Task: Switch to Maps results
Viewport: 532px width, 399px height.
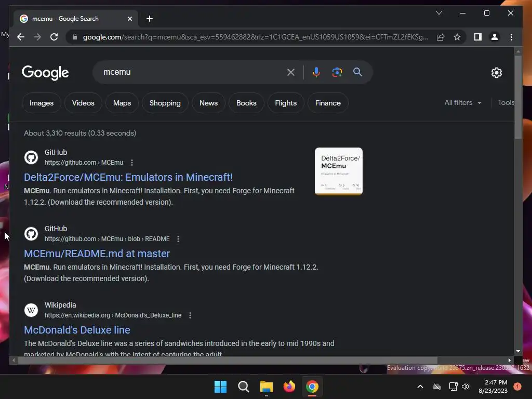Action: tap(122, 103)
